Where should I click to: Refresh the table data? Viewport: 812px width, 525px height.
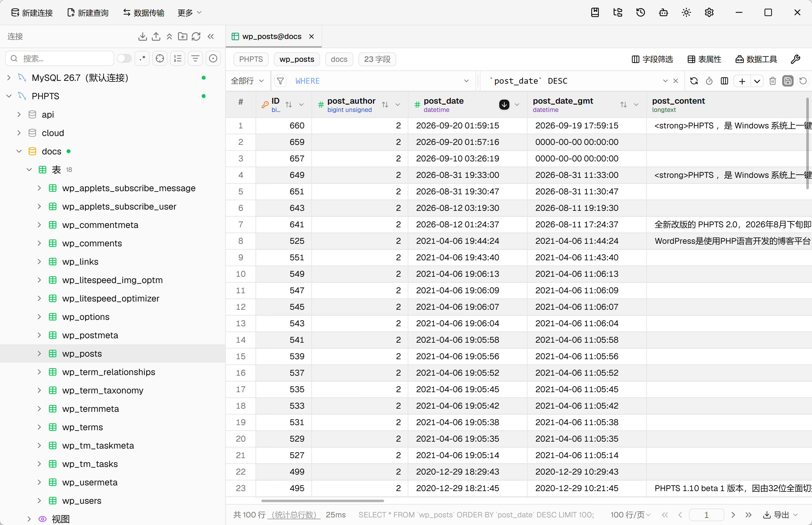(x=694, y=81)
